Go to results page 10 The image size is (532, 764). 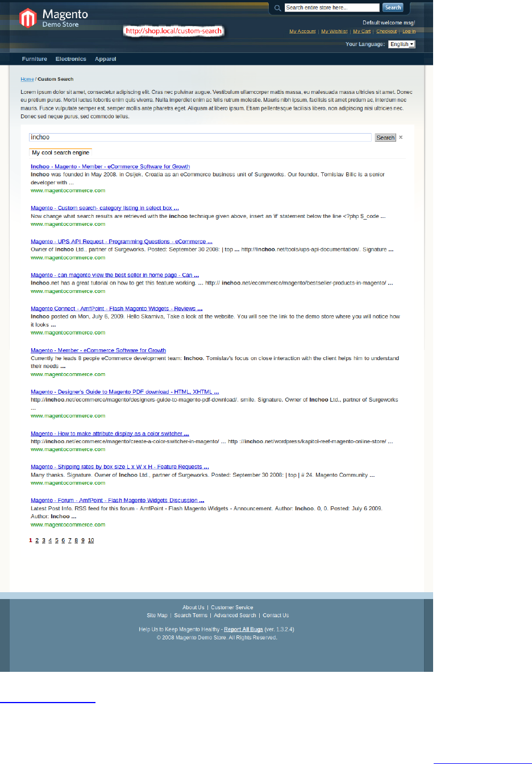91,540
